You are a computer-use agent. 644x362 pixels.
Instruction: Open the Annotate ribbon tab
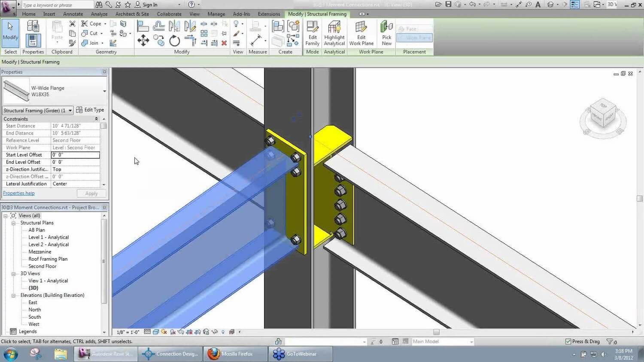coord(73,14)
